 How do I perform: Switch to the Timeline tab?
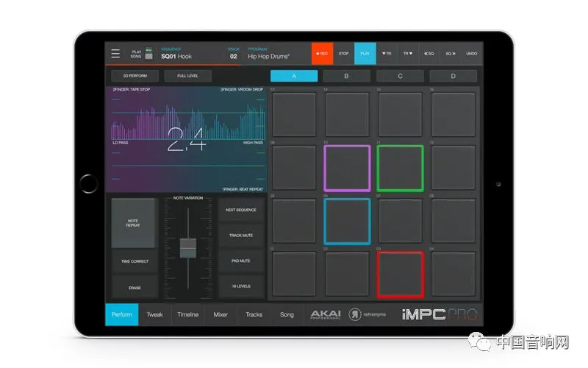(x=188, y=315)
